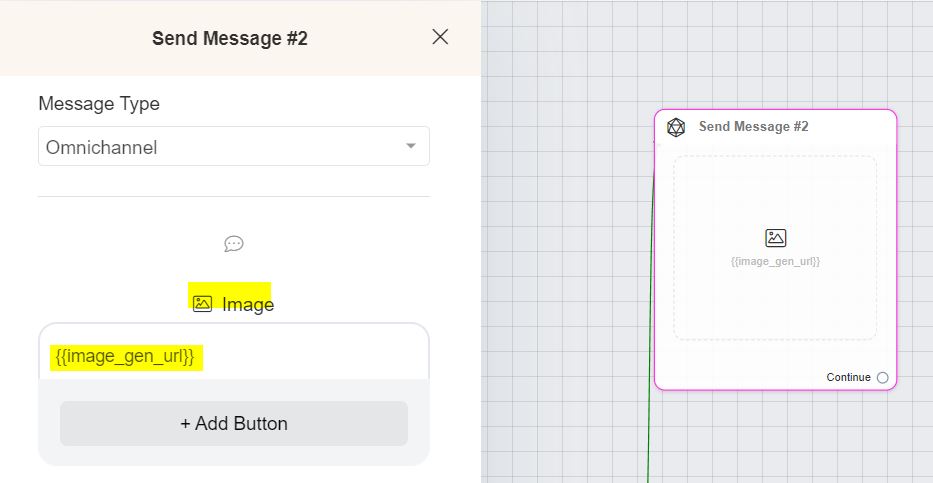
Task: Click the polyhedron icon on the Send Message #2 node
Action: [x=675, y=127]
